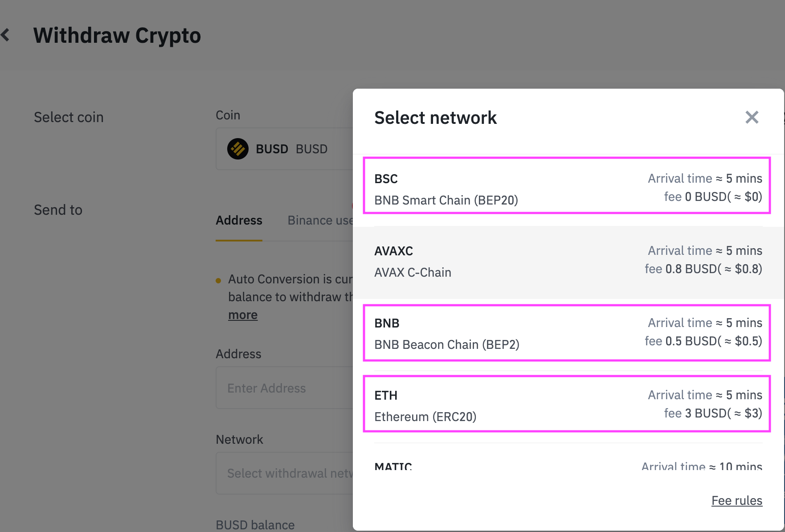Choose the BSC BNB Smart Chain network

click(567, 185)
